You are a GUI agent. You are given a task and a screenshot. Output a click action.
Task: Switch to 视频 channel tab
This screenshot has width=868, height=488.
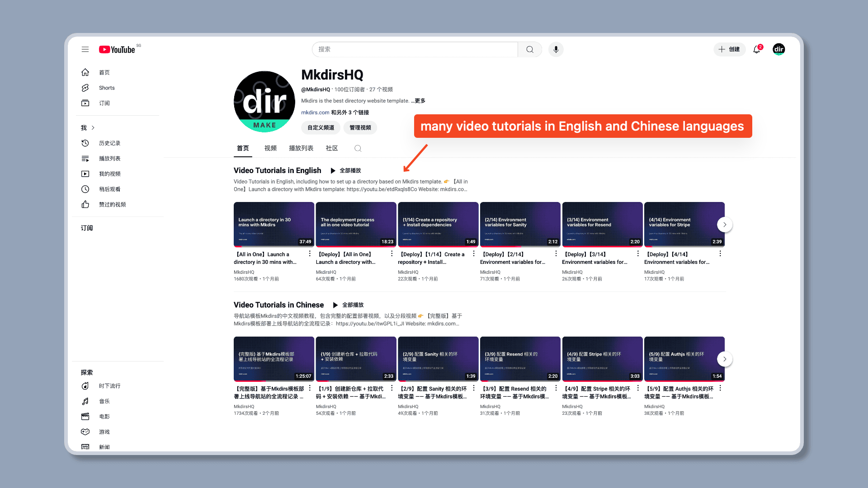tap(270, 148)
